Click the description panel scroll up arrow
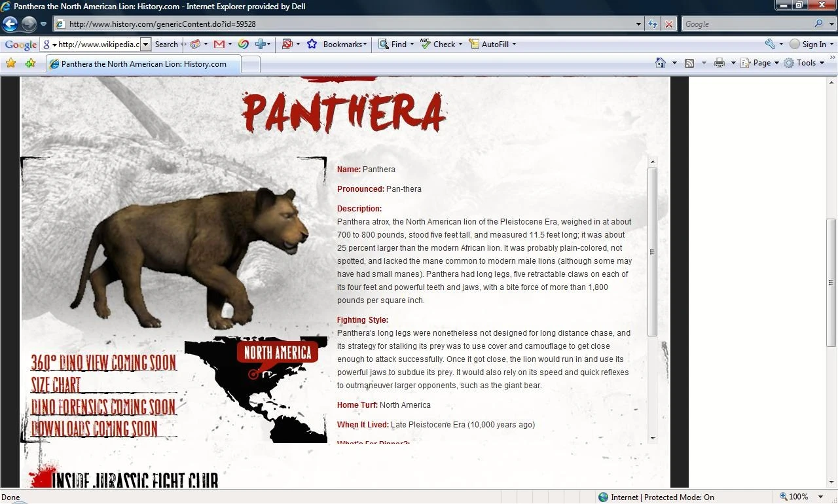This screenshot has width=838, height=504. coord(652,162)
